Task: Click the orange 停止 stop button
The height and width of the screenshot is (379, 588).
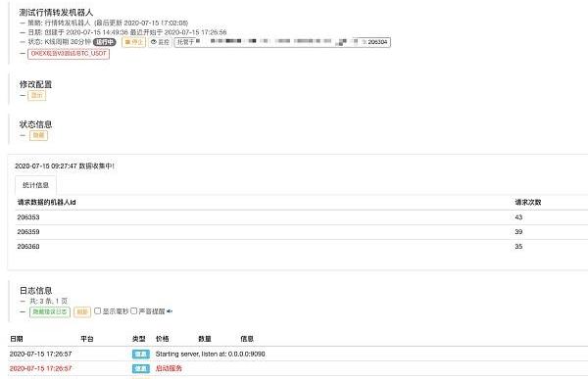Action: click(133, 42)
